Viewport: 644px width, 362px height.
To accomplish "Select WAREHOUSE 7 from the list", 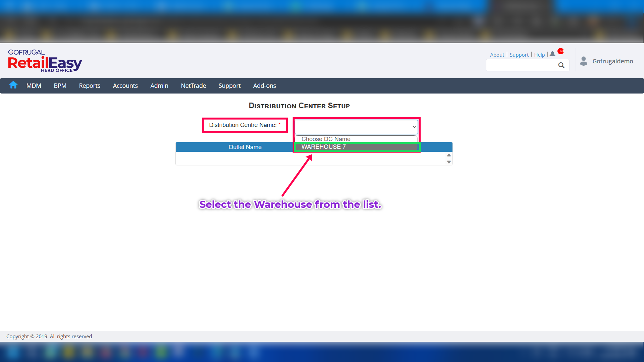I will tap(356, 147).
